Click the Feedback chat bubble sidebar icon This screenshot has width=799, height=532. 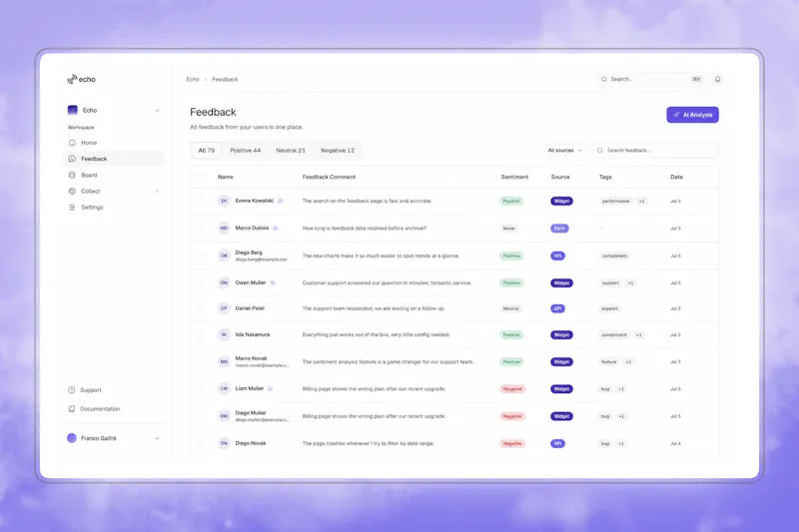72,159
